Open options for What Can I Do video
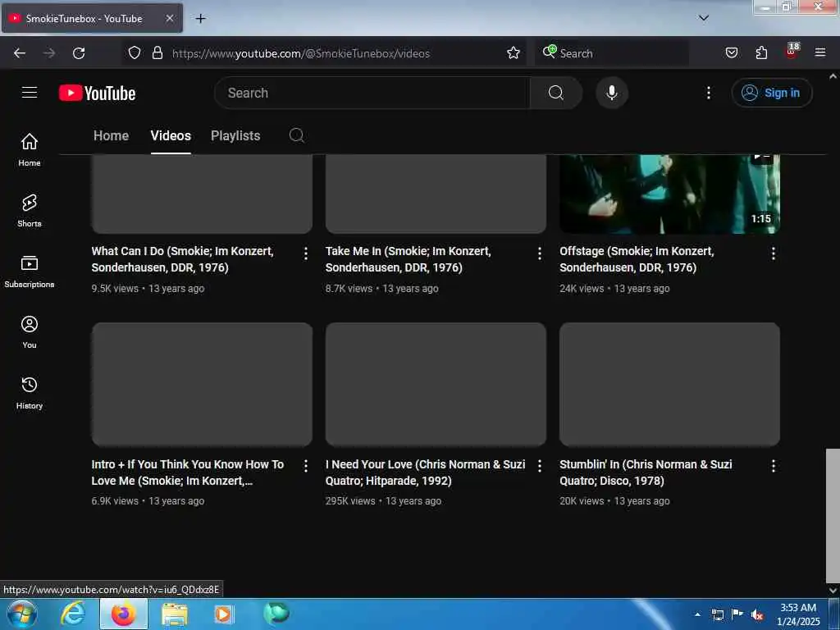 click(305, 254)
